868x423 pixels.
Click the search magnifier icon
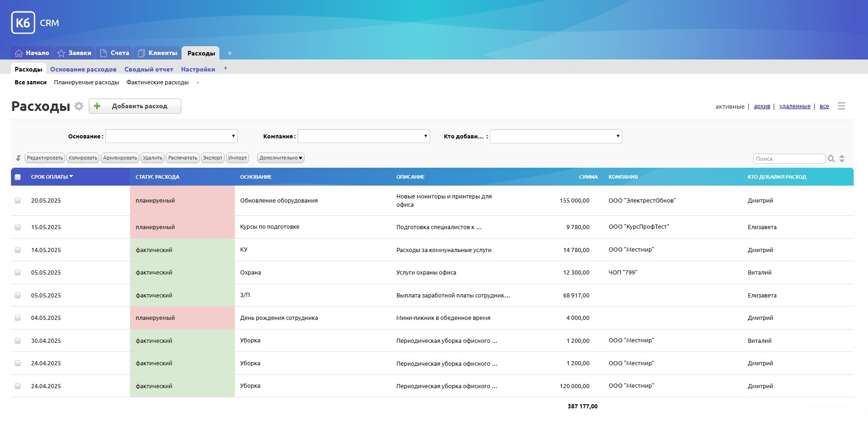point(831,159)
